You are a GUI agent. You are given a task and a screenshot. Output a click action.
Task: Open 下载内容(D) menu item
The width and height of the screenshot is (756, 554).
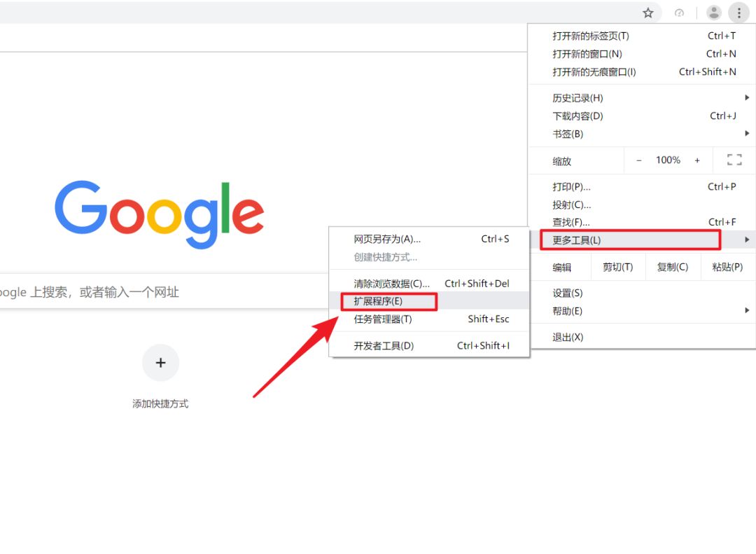click(x=642, y=116)
